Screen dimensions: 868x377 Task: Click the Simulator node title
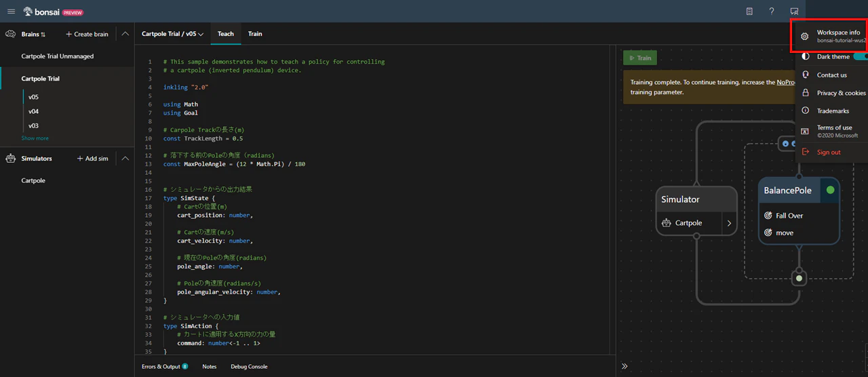click(x=680, y=199)
